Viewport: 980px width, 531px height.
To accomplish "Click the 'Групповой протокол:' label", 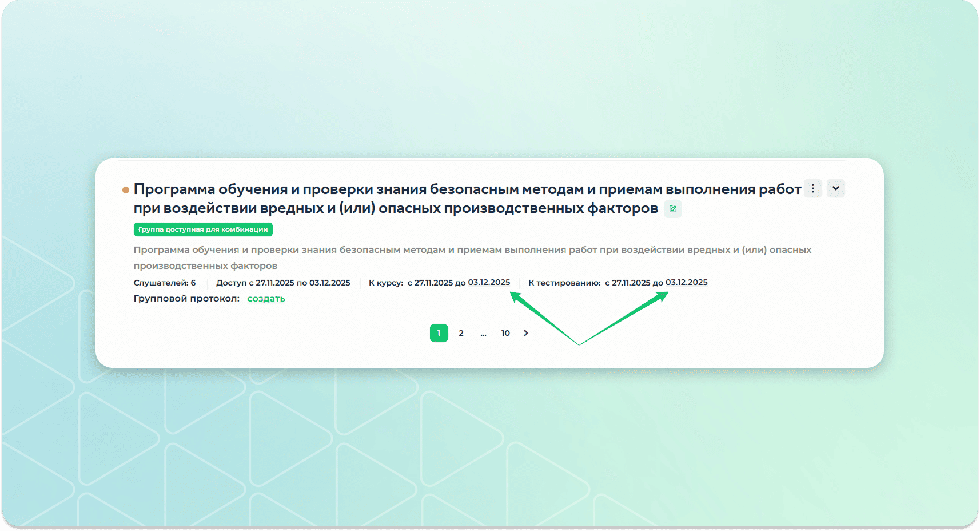I will pyautogui.click(x=186, y=299).
